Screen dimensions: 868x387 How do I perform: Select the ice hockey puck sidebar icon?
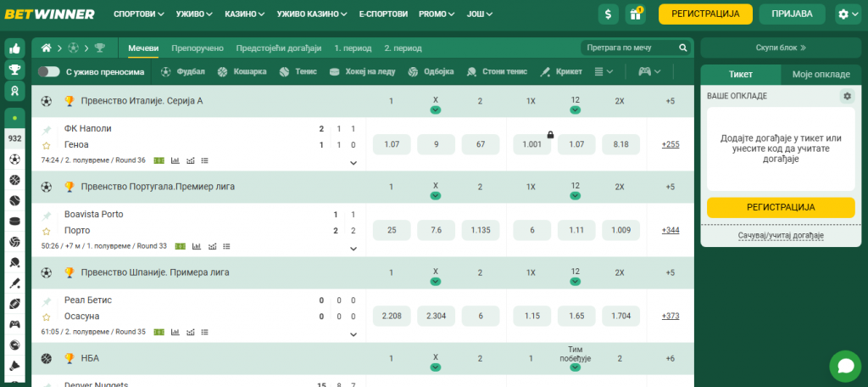point(14,222)
